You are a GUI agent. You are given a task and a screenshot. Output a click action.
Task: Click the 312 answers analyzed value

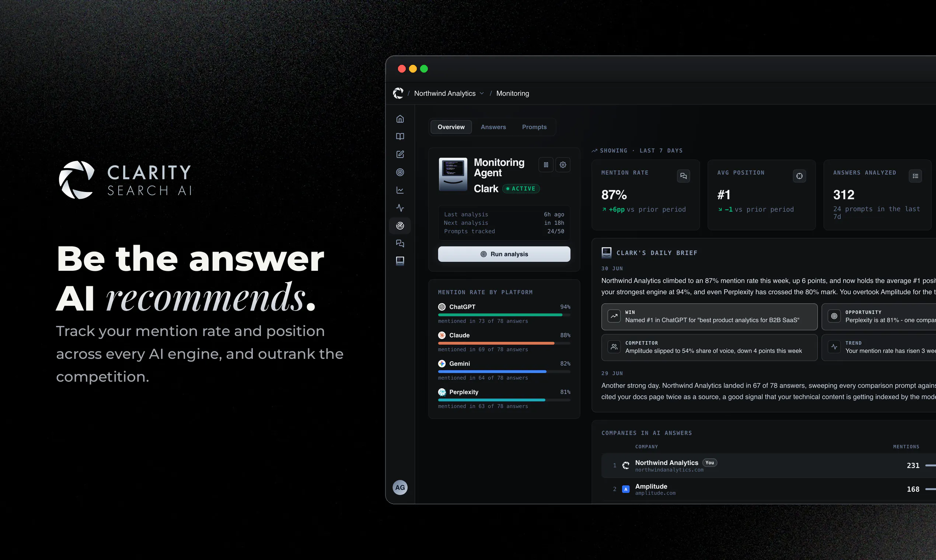[844, 195]
